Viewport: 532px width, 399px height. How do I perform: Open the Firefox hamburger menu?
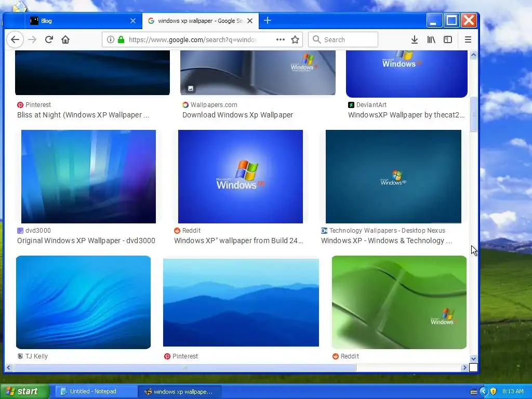point(468,39)
